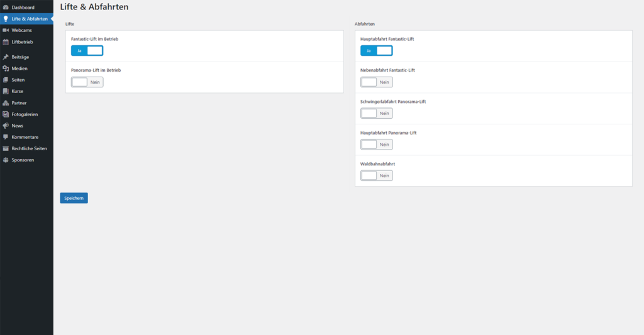
Task: Click the Sponsoren icon
Action: coord(6,160)
